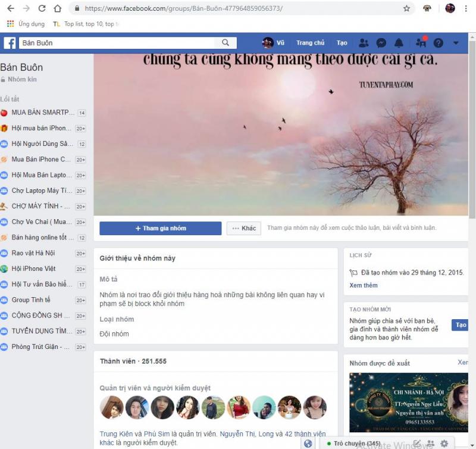Go to Trang chủ home tab
This screenshot has width=476, height=449.
click(310, 43)
